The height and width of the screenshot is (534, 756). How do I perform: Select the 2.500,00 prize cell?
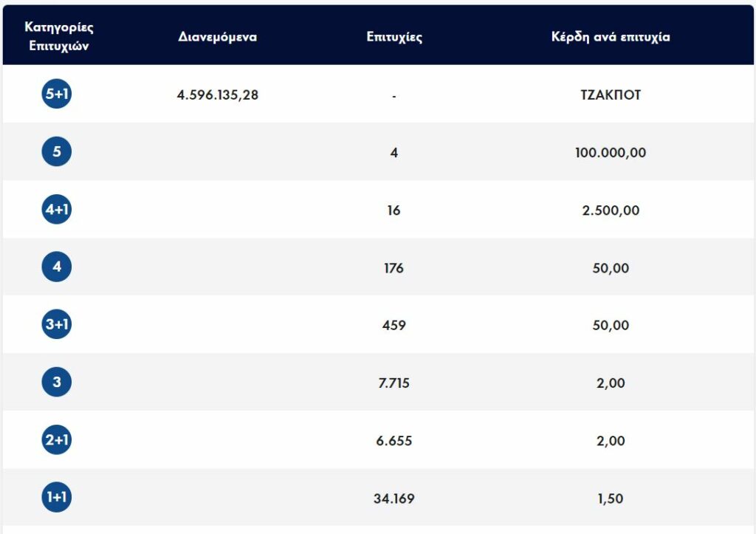(x=611, y=210)
